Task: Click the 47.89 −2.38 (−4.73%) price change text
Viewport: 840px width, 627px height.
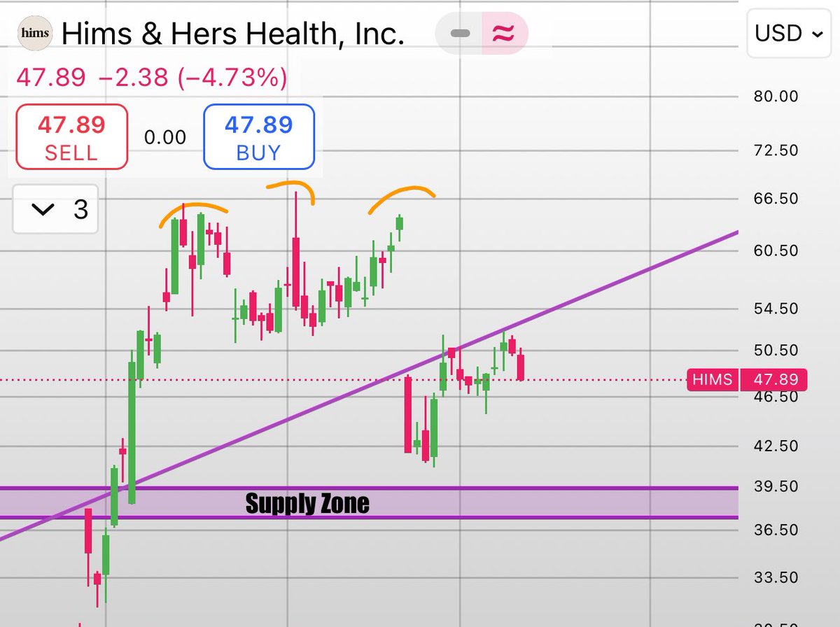Action: click(152, 78)
